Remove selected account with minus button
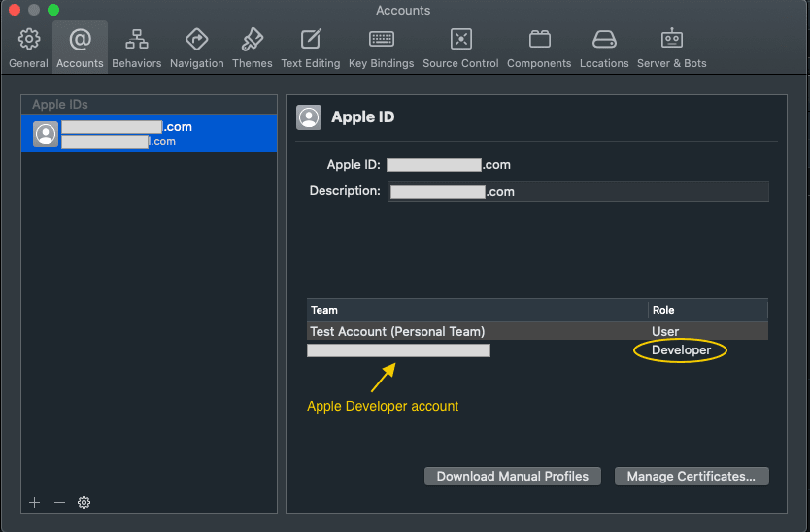Image resolution: width=810 pixels, height=532 pixels. (59, 502)
